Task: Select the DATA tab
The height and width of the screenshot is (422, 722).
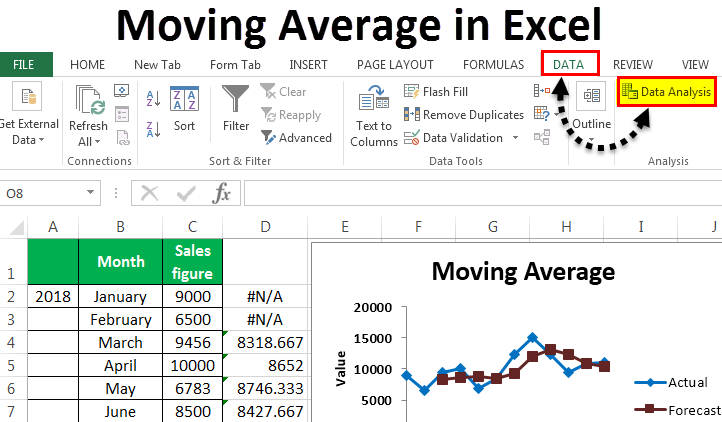Action: click(x=570, y=64)
